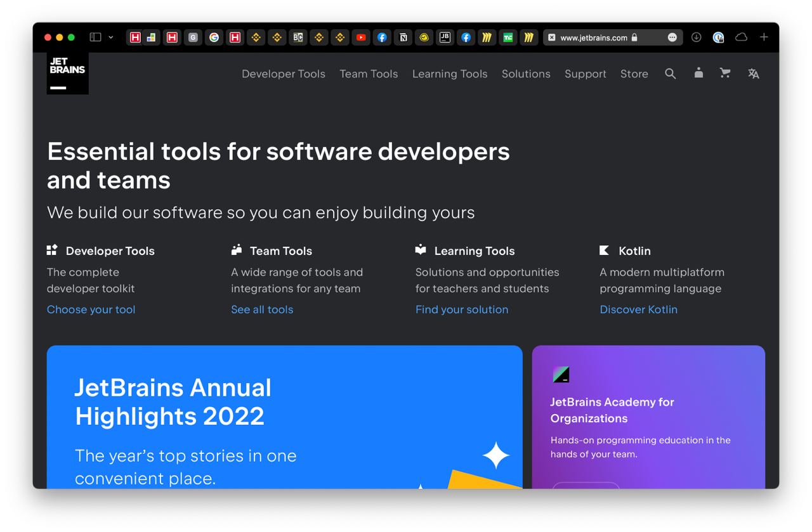
Task: Open a new tab with the plus button
Action: 764,37
